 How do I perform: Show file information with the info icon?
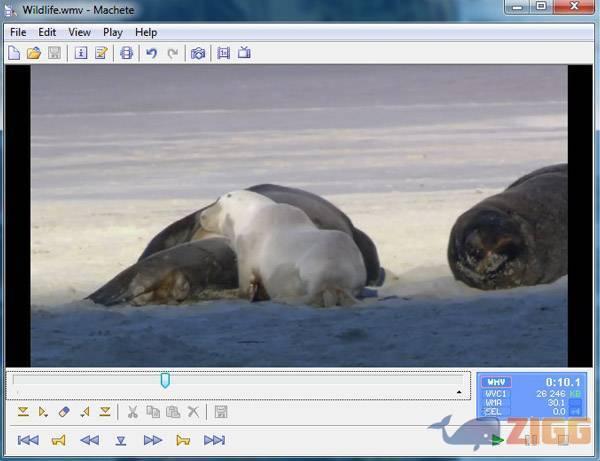point(81,53)
